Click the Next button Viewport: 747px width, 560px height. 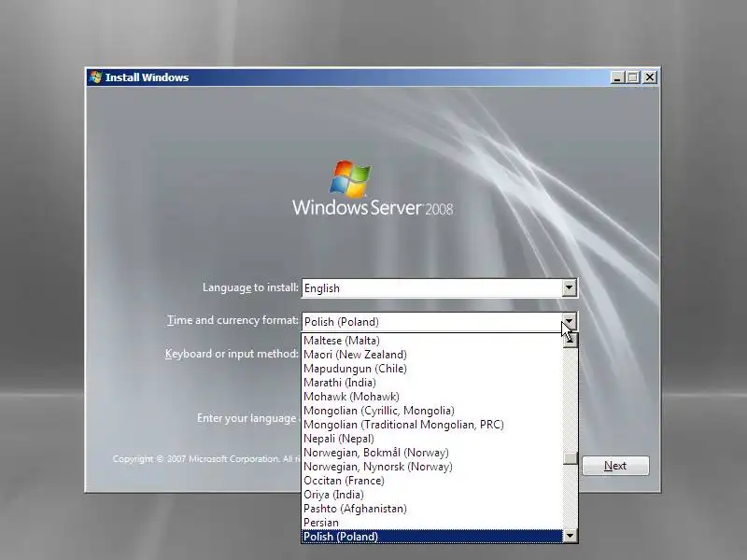tap(615, 466)
